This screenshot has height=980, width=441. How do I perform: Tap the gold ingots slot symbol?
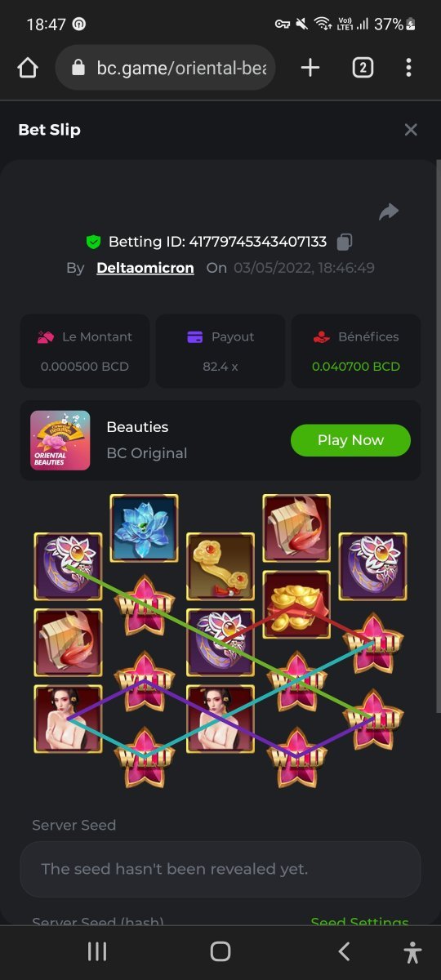pos(296,604)
